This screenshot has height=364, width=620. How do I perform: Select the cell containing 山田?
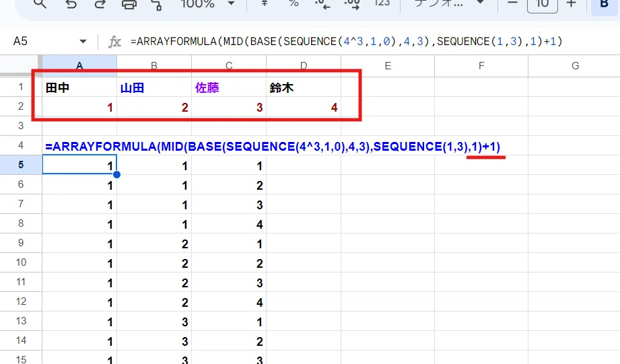(154, 87)
